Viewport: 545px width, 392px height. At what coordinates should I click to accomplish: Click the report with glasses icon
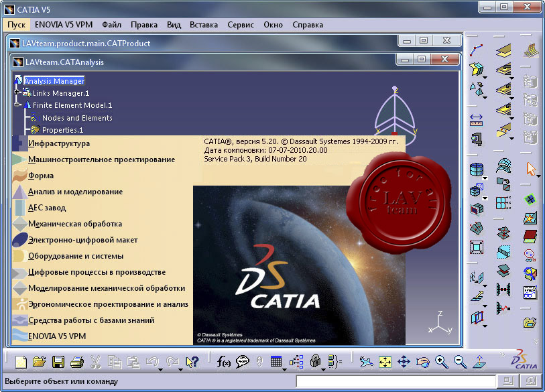point(530,292)
